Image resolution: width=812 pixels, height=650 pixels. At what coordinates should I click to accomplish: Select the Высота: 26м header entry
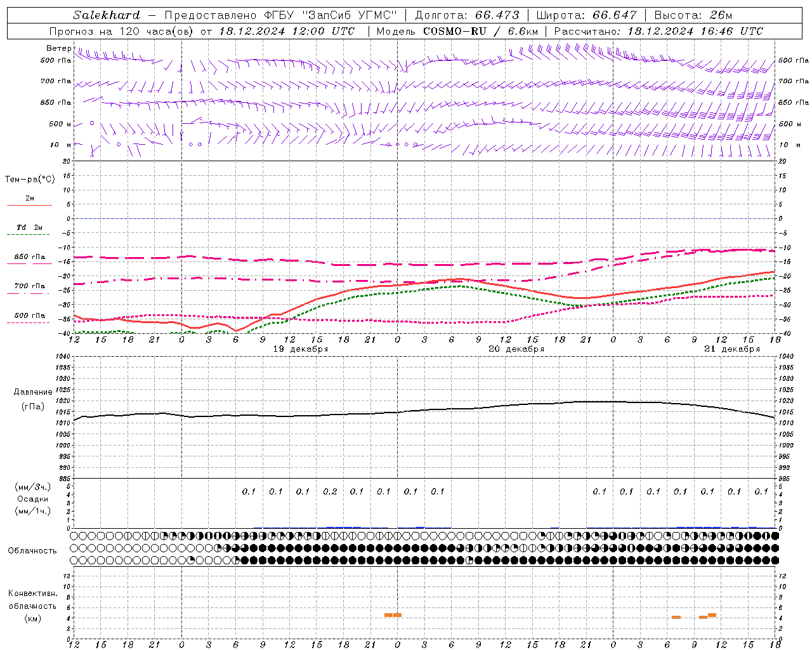693,15
